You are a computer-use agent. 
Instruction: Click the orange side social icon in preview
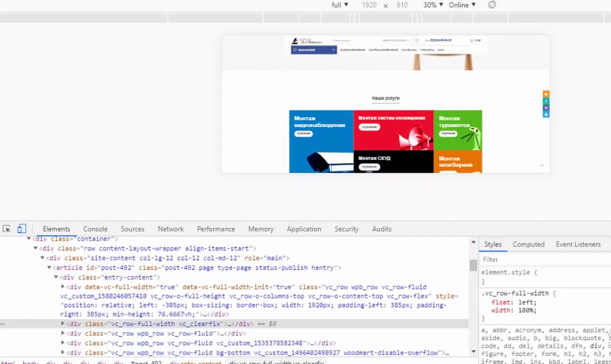tap(546, 94)
